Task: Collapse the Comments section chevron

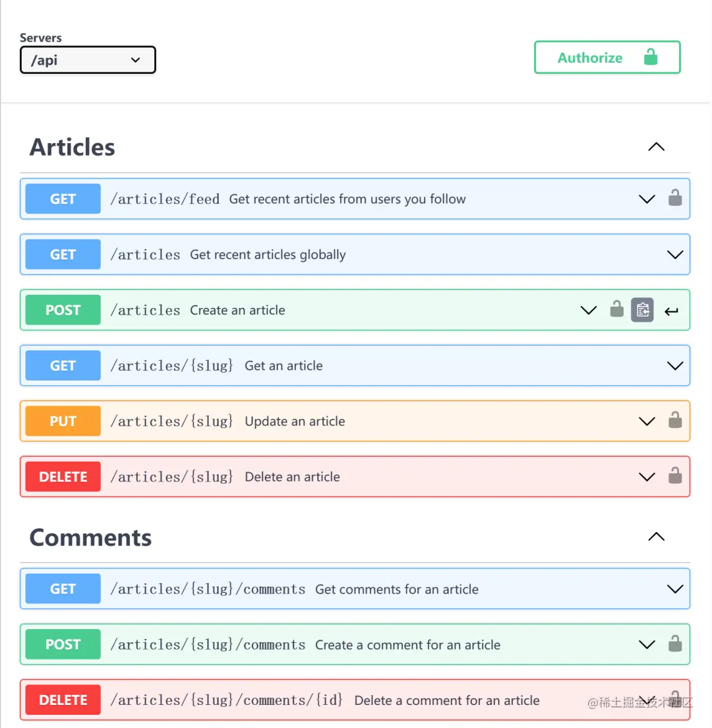Action: tap(656, 537)
